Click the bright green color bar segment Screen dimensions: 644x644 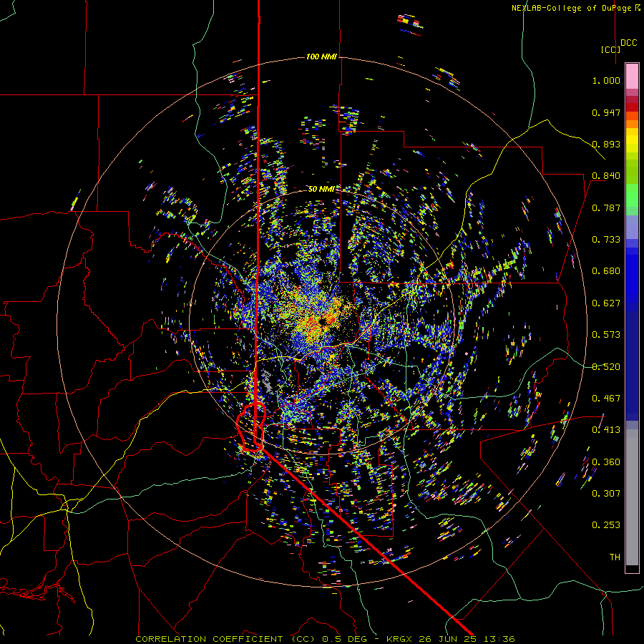[x=632, y=195]
